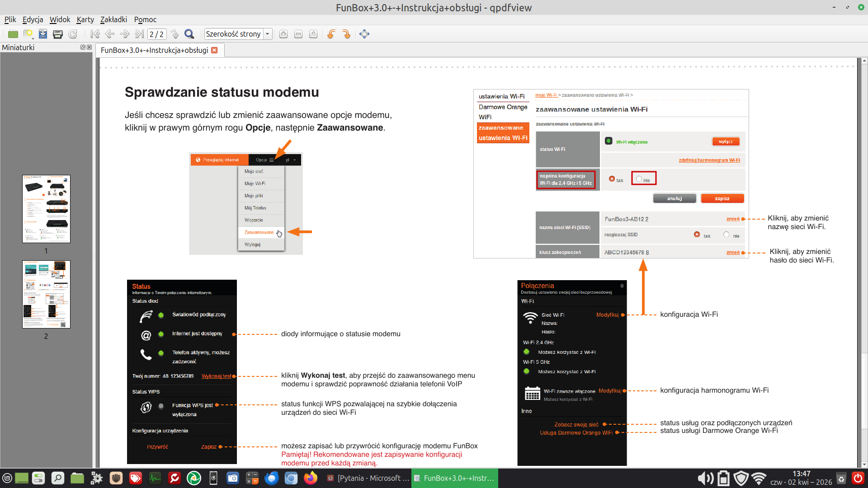This screenshot has height=488, width=868.
Task: Rotate the page right
Action: [x=346, y=34]
